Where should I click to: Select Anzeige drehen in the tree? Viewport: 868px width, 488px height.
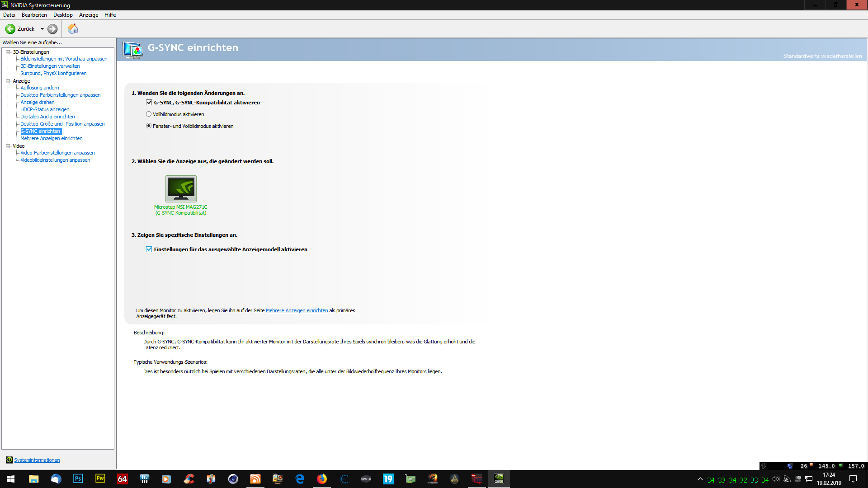click(38, 102)
